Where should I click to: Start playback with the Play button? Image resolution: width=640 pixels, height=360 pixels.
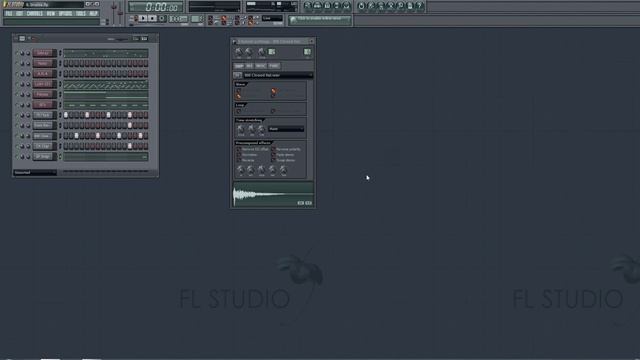point(142,18)
